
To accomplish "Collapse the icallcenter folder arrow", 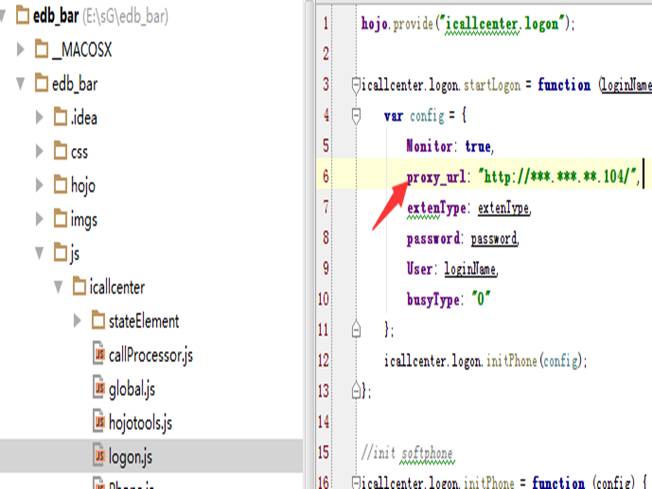I will point(59,288).
